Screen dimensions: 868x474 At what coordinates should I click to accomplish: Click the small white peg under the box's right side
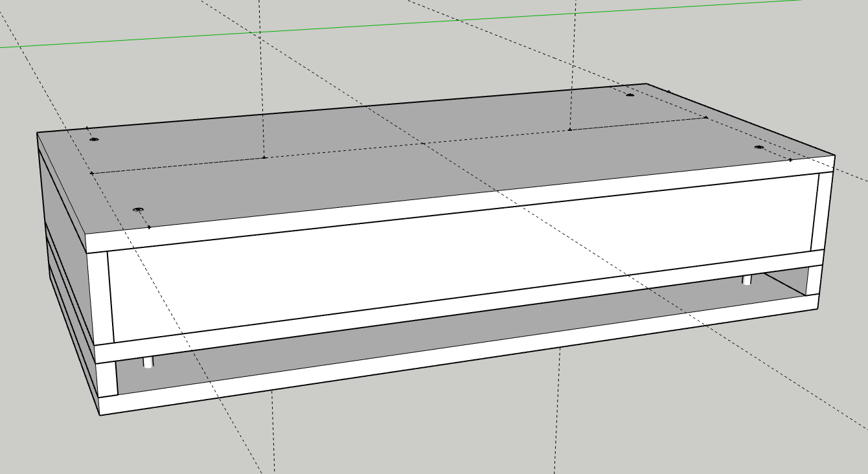[747, 280]
